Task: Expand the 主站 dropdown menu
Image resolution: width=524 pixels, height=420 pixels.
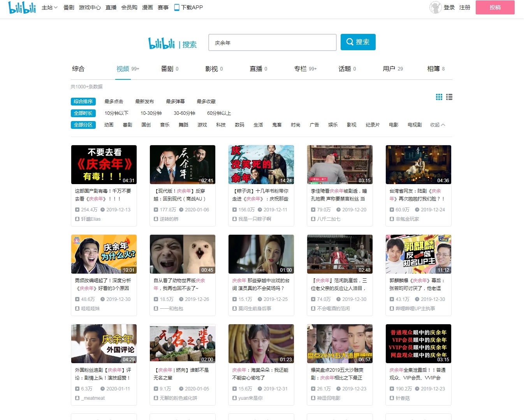Action: pyautogui.click(x=49, y=7)
